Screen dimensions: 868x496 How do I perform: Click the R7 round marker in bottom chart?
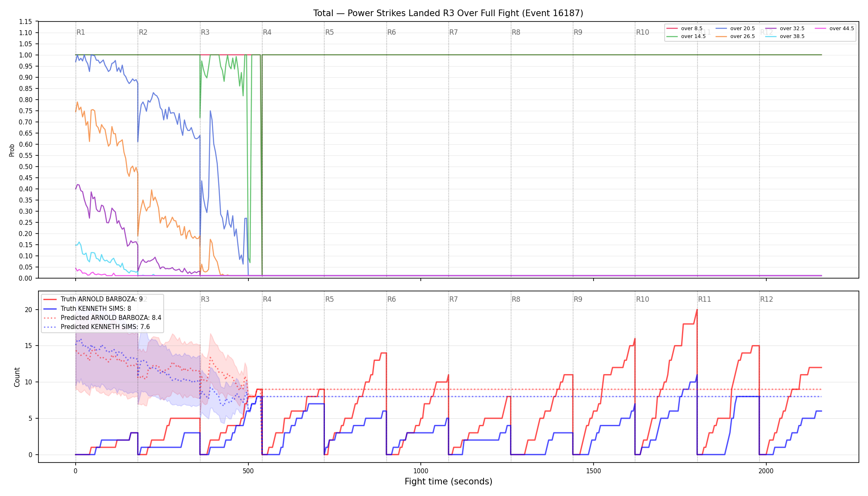(453, 299)
